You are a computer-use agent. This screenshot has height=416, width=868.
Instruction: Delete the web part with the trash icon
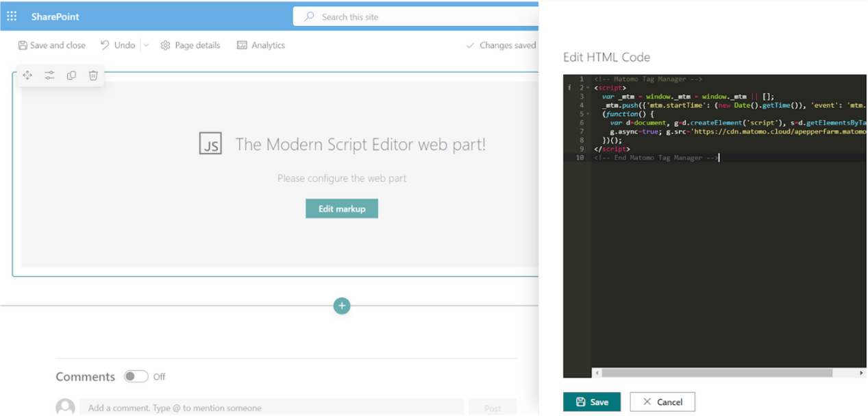(x=92, y=75)
